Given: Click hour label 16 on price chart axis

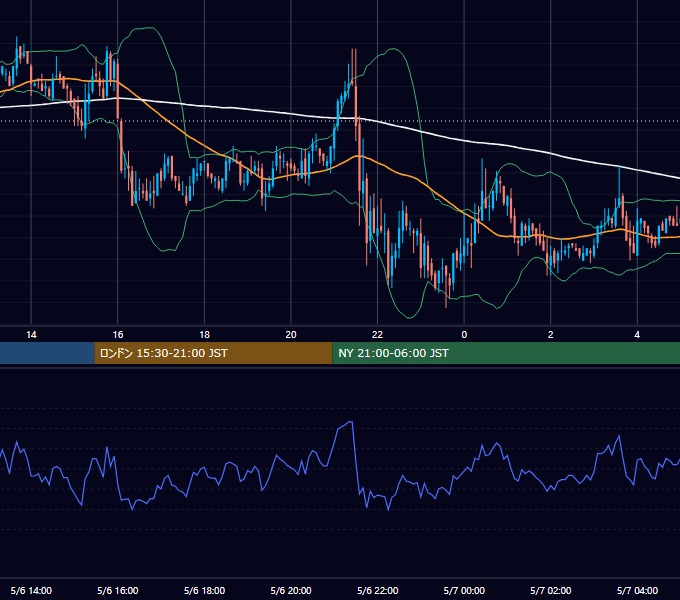Looking at the screenshot, I should point(118,335).
